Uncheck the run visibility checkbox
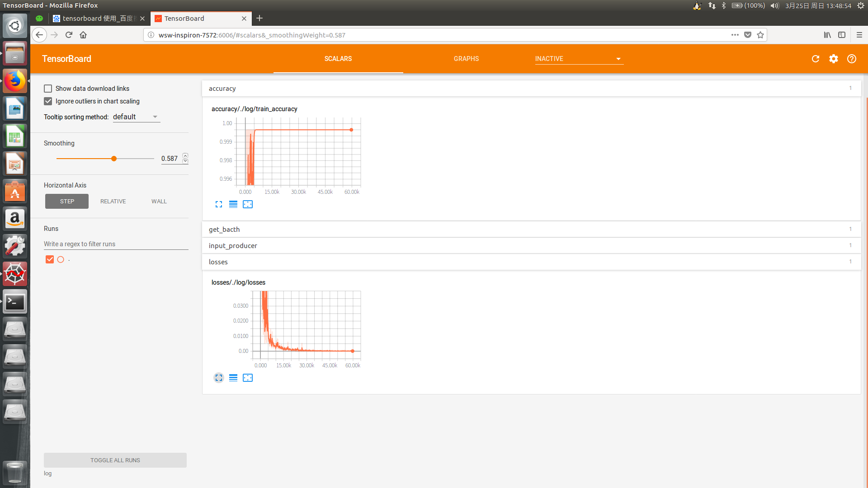The image size is (868, 488). coord(50,259)
